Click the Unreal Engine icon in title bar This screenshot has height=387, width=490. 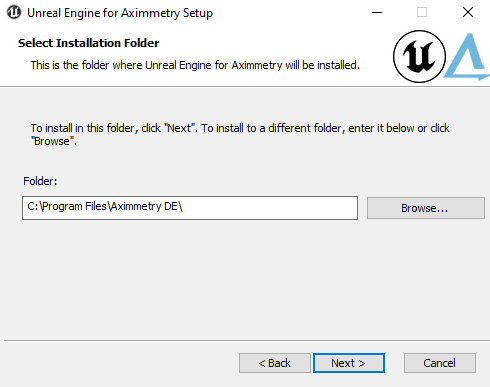pyautogui.click(x=14, y=13)
